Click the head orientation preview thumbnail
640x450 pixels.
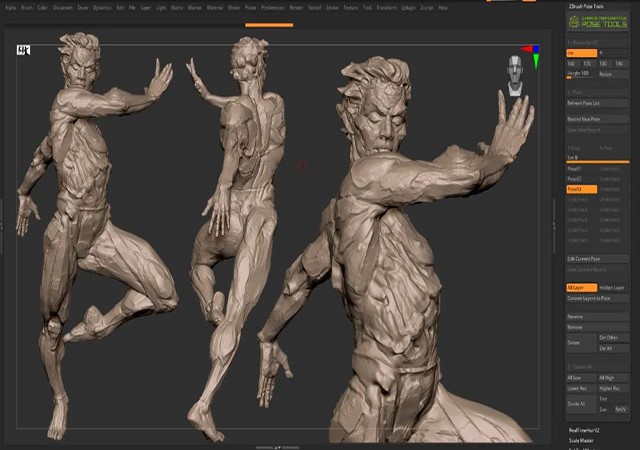pos(516,76)
